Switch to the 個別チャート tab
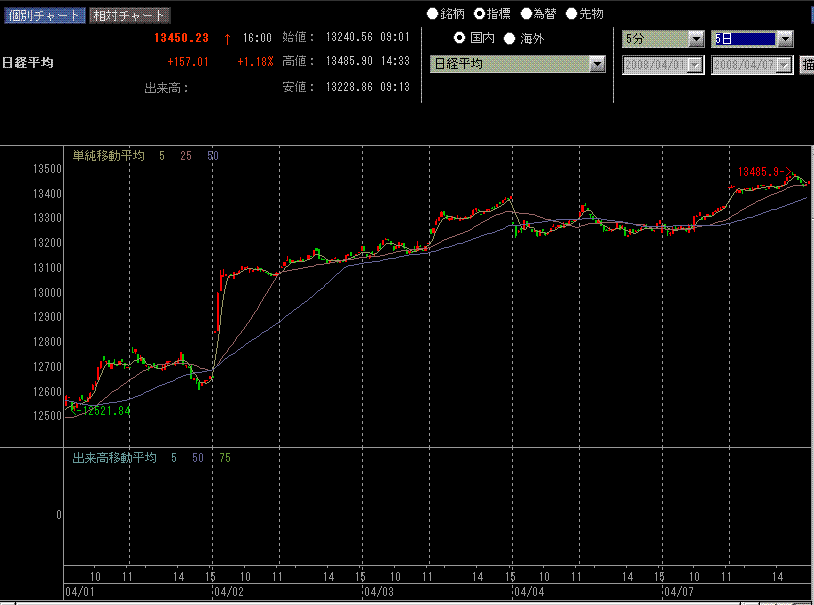 [x=44, y=15]
